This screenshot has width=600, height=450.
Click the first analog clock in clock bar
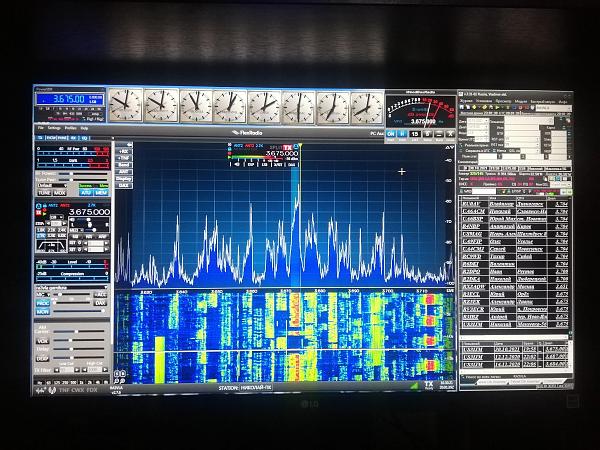coord(125,105)
